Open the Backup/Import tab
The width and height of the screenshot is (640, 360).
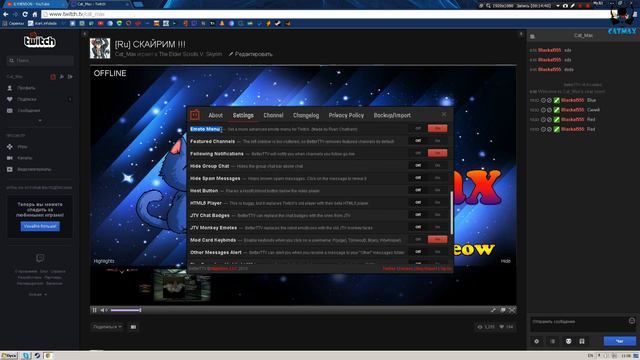[x=392, y=115]
